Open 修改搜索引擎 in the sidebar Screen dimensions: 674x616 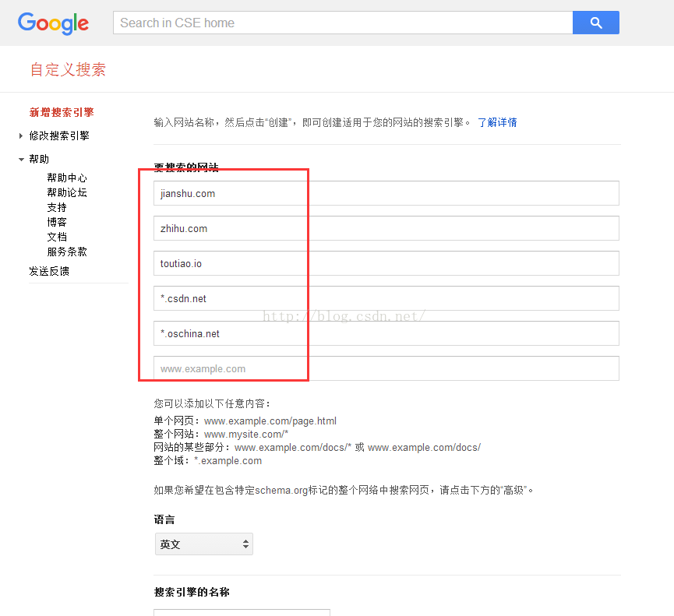[x=59, y=136]
